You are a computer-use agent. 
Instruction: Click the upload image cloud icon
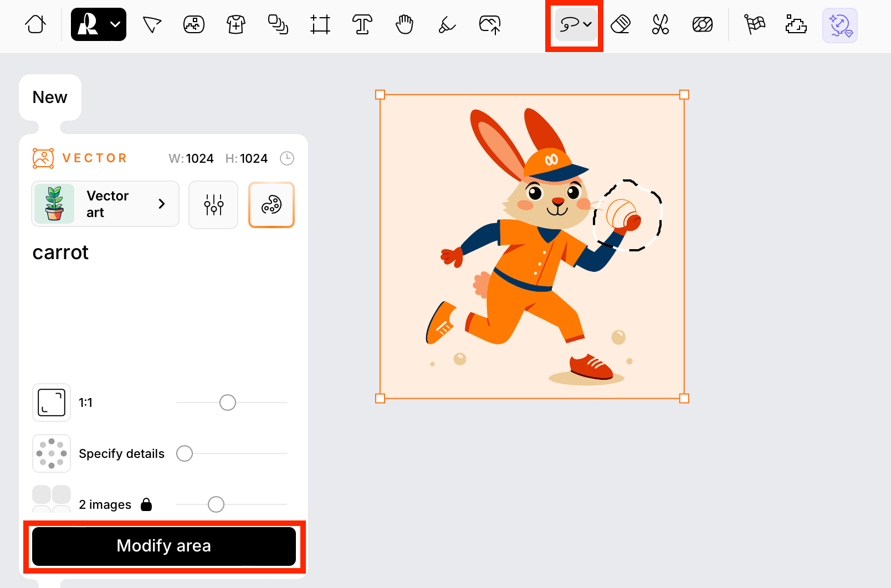click(490, 24)
